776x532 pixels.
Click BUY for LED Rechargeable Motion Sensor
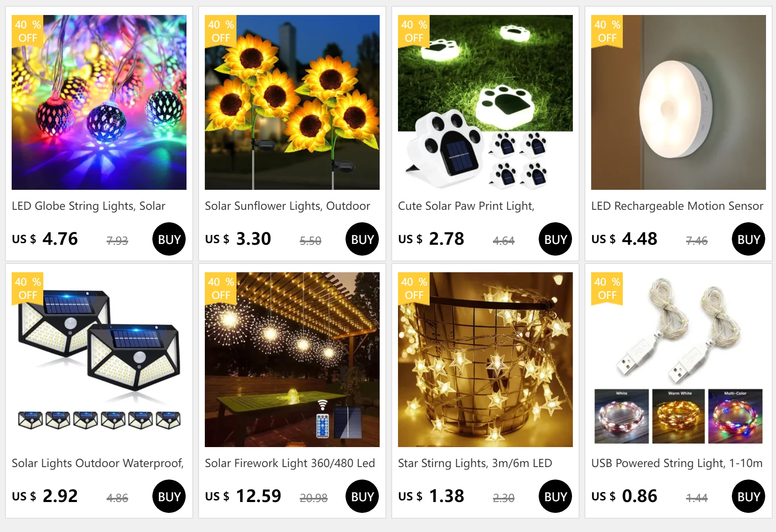coord(749,239)
